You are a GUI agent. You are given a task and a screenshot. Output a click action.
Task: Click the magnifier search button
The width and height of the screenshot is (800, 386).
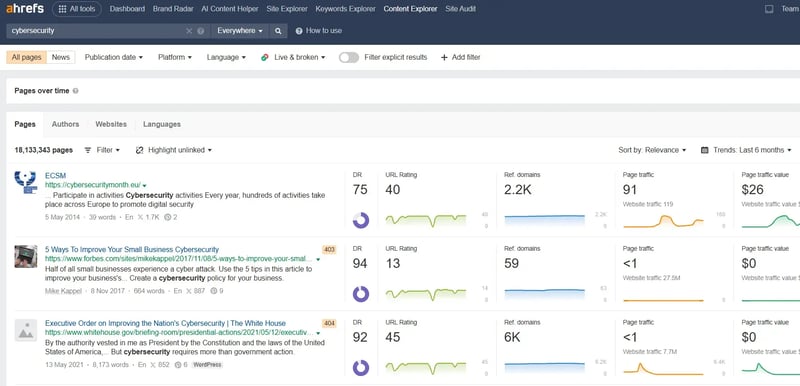point(278,31)
